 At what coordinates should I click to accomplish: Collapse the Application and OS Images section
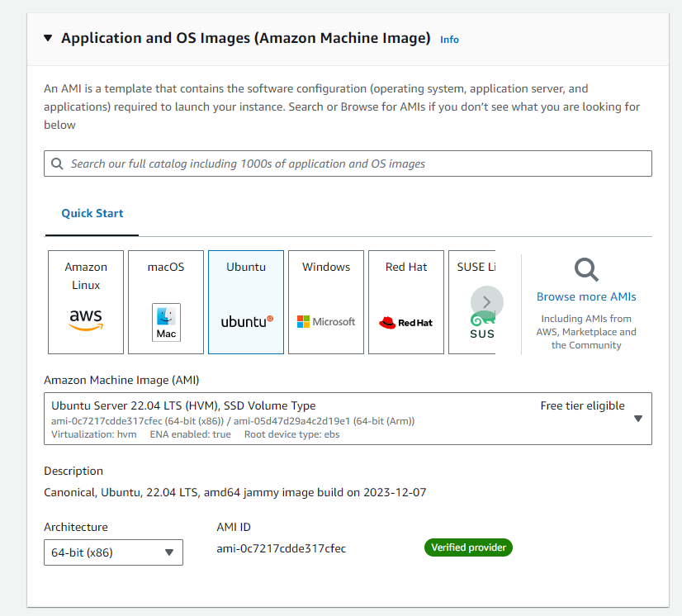pos(47,37)
